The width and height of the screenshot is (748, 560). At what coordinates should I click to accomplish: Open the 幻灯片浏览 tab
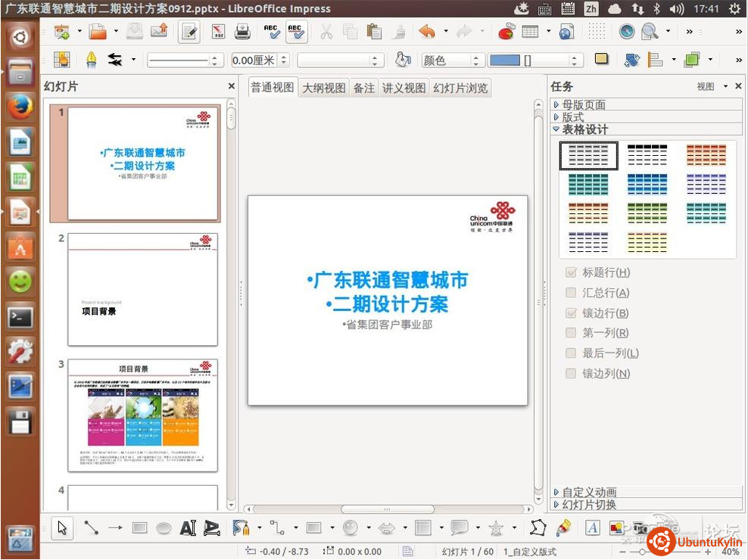(460, 88)
